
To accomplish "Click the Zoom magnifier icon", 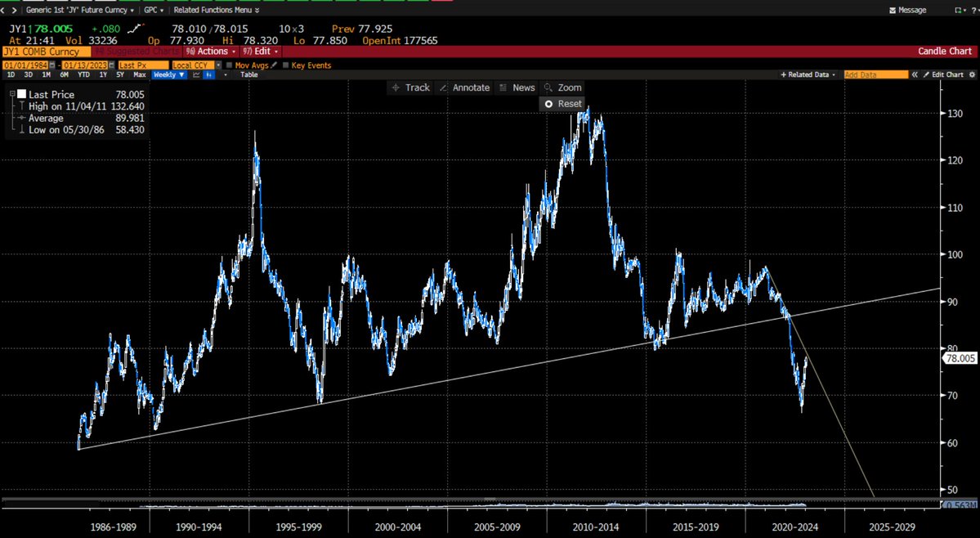I will 548,88.
